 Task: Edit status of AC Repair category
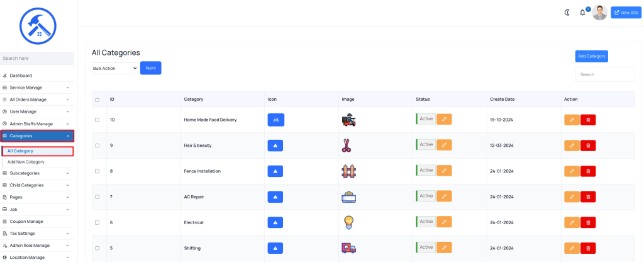444,196
